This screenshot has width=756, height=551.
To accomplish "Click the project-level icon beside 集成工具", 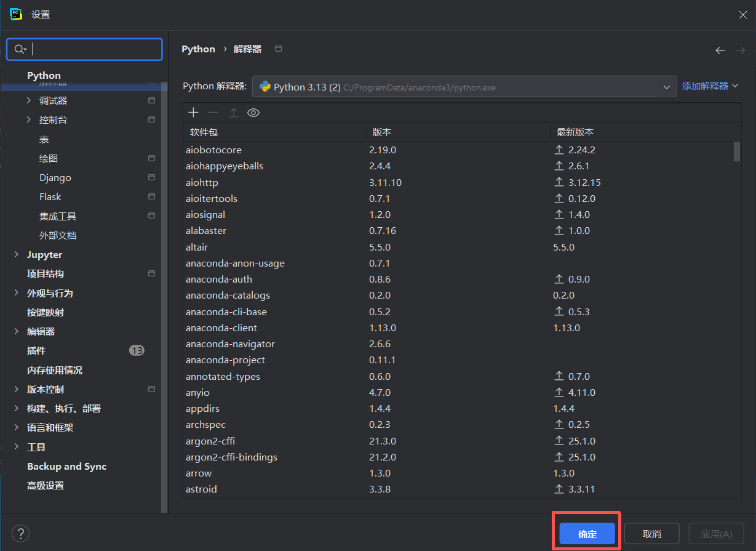I will coord(151,216).
